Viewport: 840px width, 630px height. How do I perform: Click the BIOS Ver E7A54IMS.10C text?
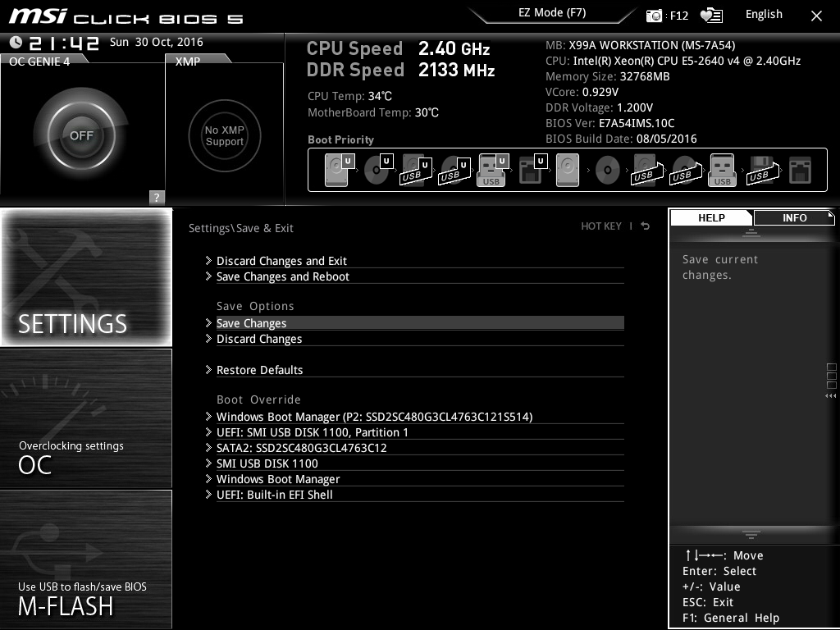pos(609,123)
